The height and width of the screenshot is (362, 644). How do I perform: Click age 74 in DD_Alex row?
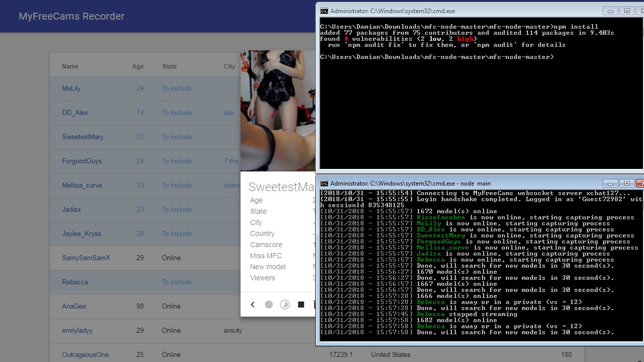coord(140,112)
